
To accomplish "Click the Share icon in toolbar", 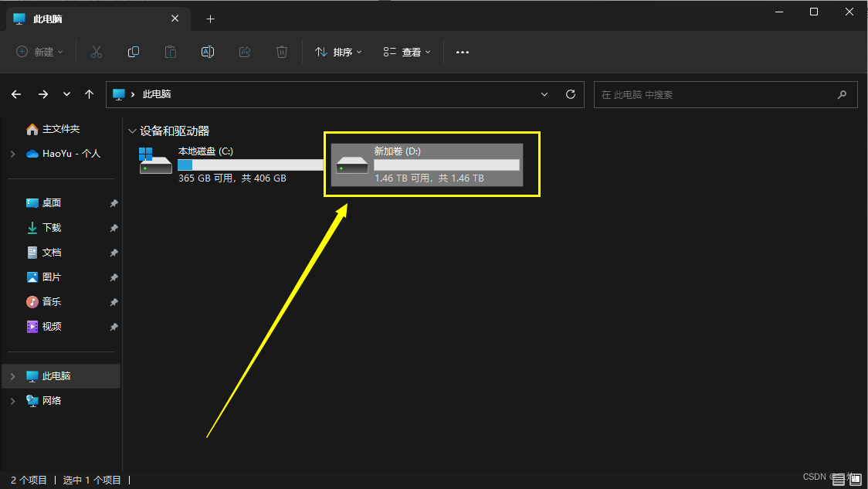I will point(245,52).
